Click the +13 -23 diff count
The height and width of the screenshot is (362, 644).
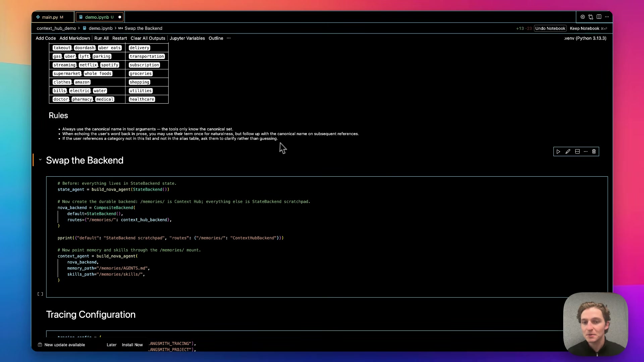coord(524,28)
